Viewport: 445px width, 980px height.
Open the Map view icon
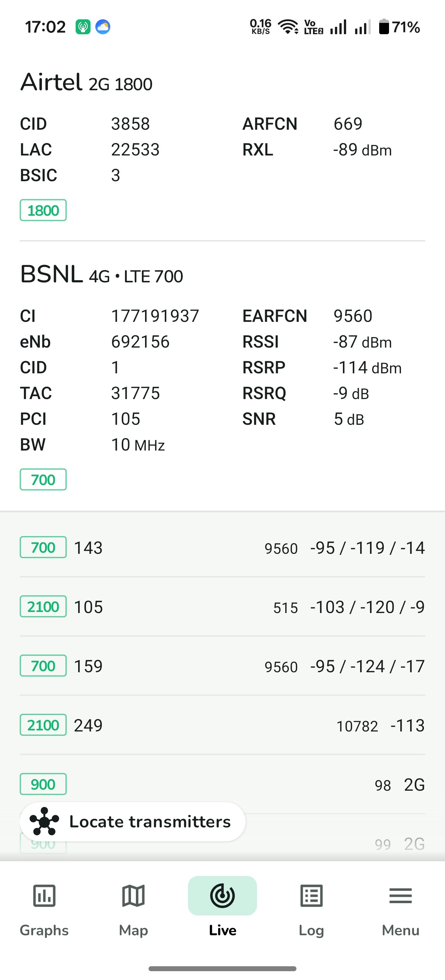click(x=133, y=895)
